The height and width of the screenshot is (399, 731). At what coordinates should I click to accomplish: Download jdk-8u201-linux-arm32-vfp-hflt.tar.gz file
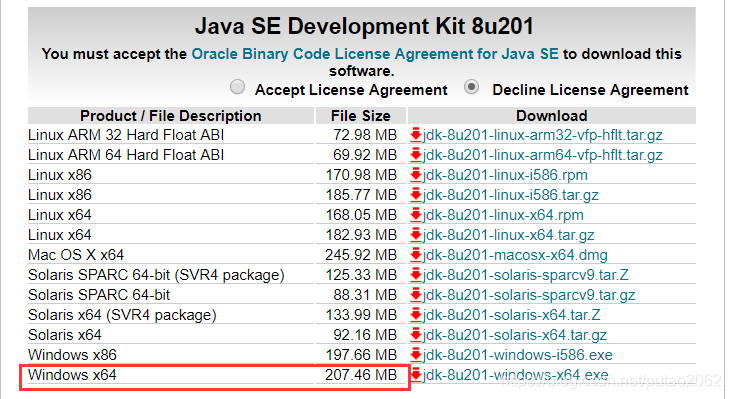tap(543, 135)
